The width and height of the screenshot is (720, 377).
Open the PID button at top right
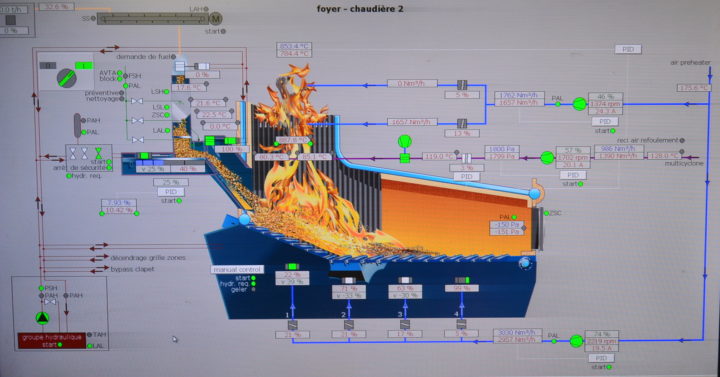tap(628, 49)
